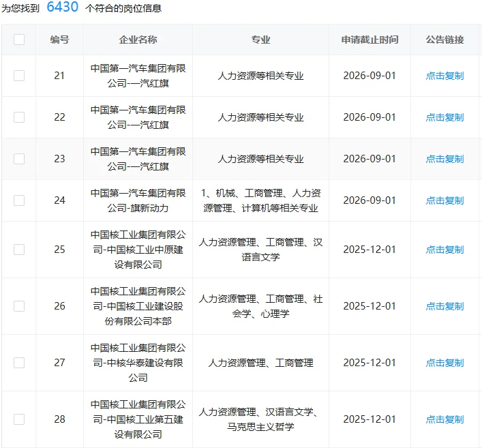Click 中国第一汽车集团有限公司-旗新动力 cell

pos(138,200)
